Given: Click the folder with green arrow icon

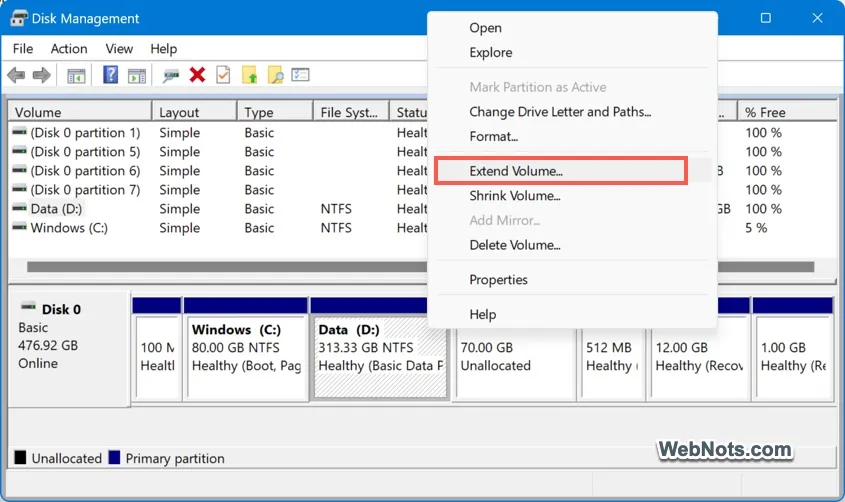Looking at the screenshot, I should pyautogui.click(x=249, y=75).
